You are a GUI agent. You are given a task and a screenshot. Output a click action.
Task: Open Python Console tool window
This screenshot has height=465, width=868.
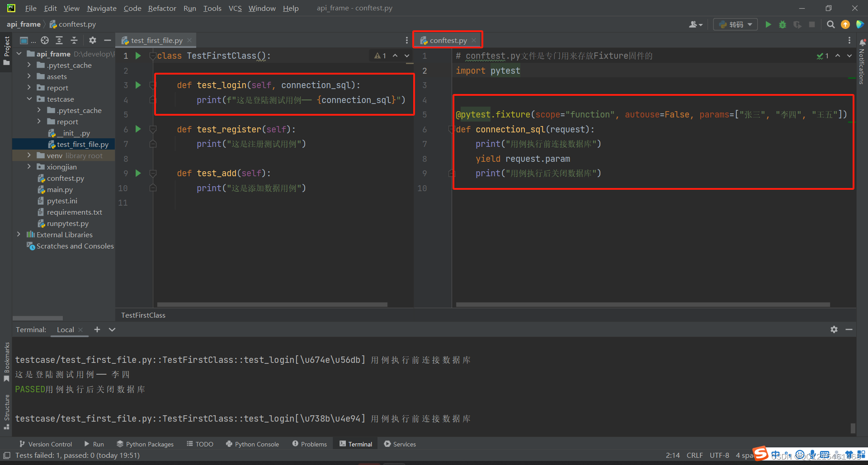pyautogui.click(x=253, y=444)
